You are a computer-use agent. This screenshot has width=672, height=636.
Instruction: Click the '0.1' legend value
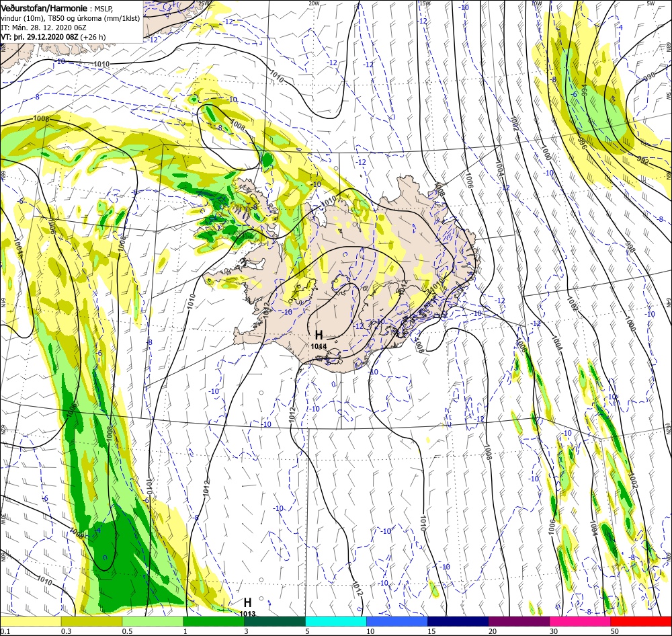point(5,631)
